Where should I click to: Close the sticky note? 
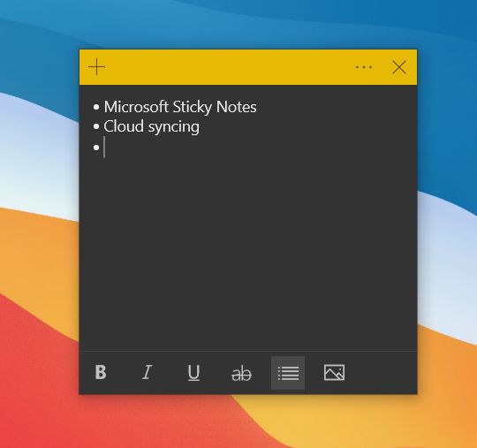[399, 67]
